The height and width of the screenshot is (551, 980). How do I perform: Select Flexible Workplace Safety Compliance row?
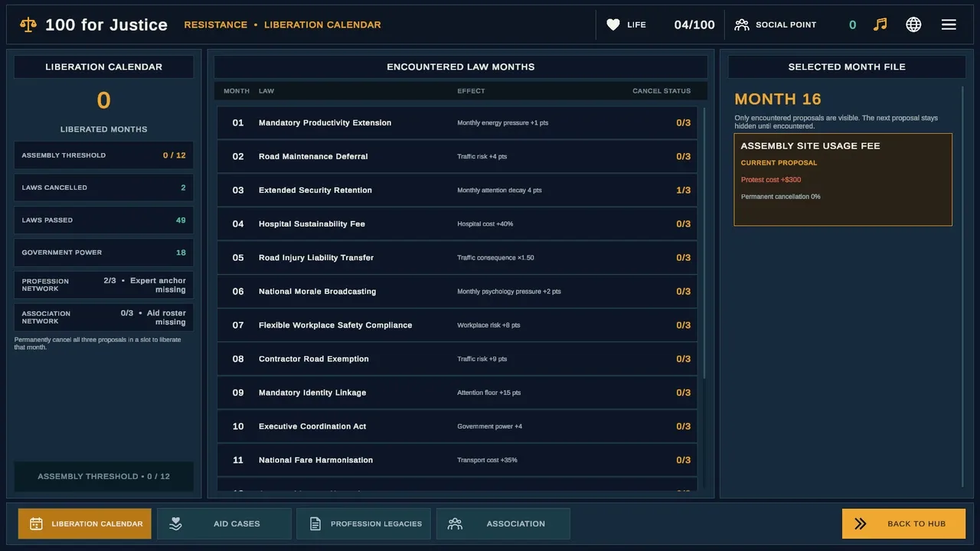[457, 324]
